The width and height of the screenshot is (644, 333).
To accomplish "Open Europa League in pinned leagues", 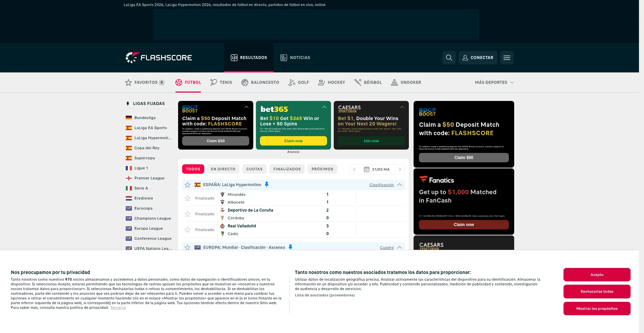I will (x=149, y=228).
